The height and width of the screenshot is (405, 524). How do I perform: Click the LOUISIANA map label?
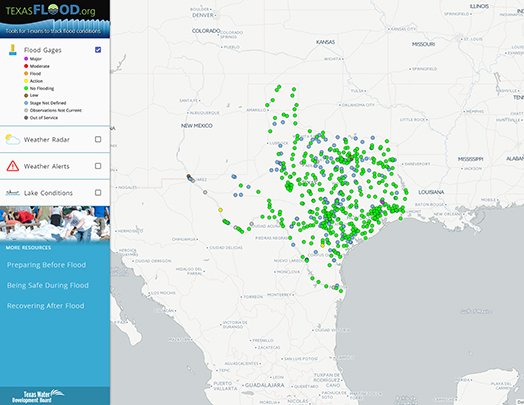click(x=431, y=192)
